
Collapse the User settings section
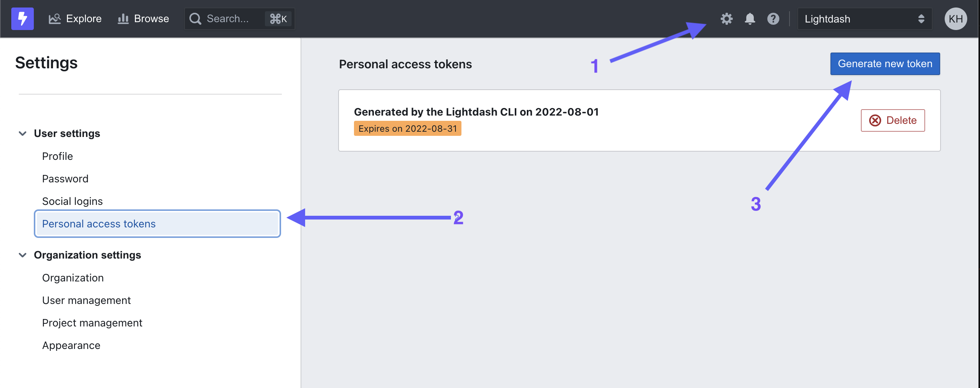pos(23,133)
